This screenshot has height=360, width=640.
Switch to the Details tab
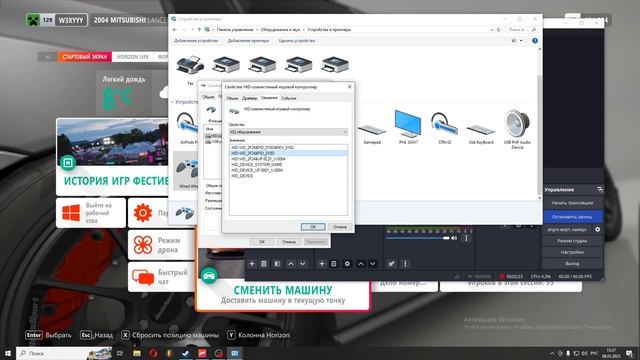269,98
